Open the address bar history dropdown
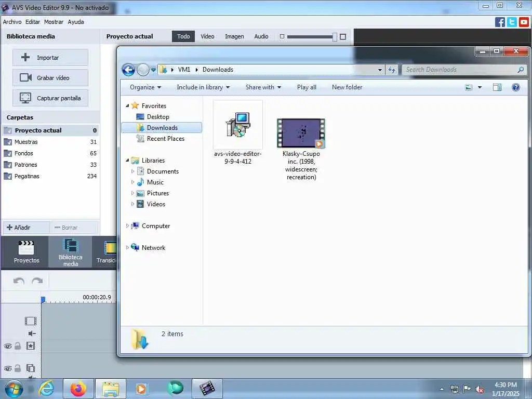The image size is (532, 399). [x=380, y=70]
